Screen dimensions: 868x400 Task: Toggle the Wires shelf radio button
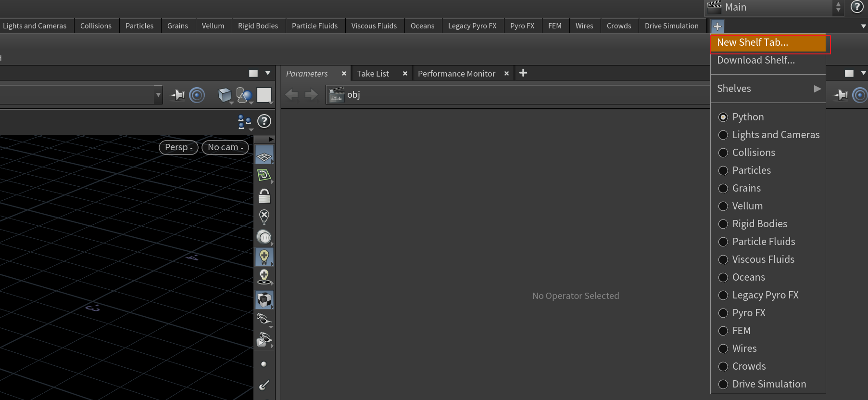pos(723,348)
